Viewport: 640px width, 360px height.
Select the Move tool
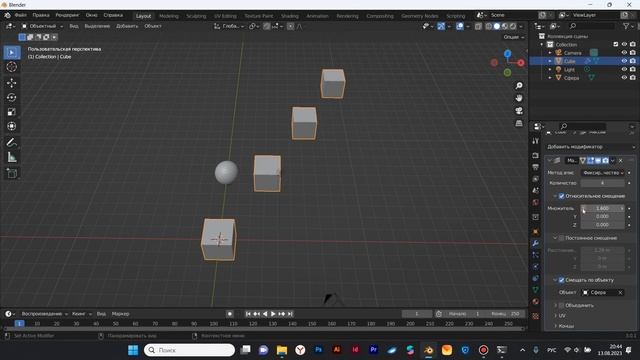[12, 83]
